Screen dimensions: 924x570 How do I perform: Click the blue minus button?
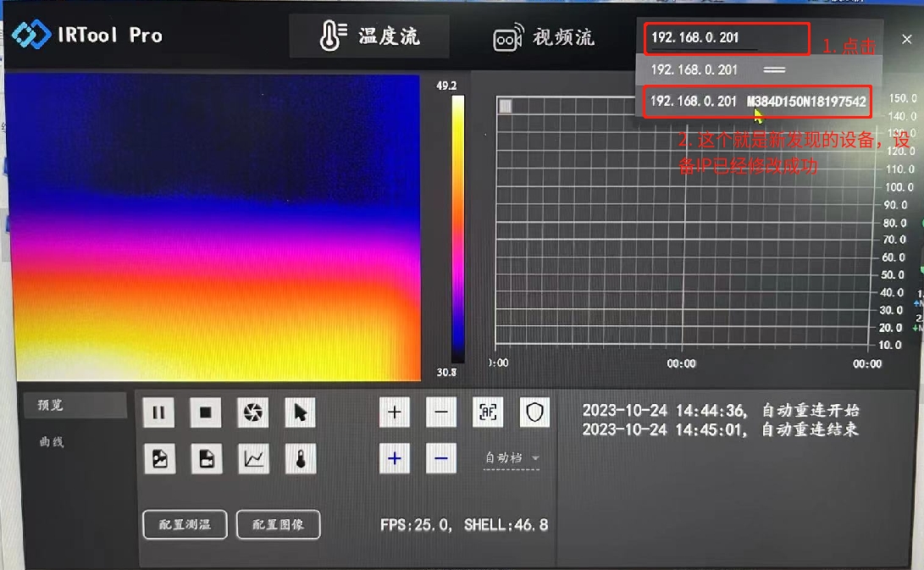tap(440, 459)
